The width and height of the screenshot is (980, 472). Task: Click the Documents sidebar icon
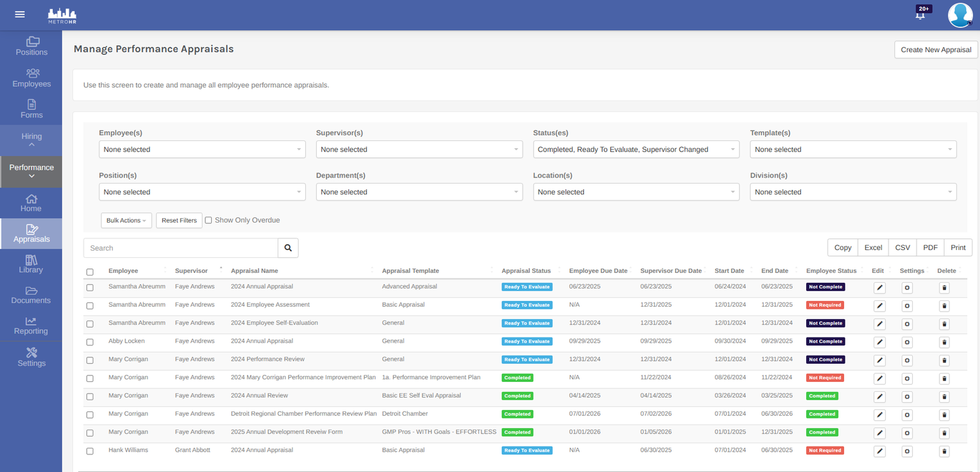click(31, 294)
